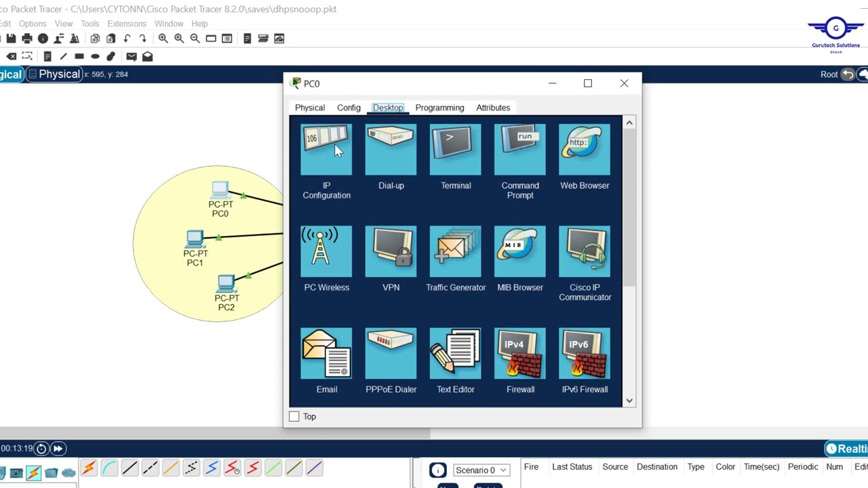This screenshot has width=868, height=488.
Task: Click the Destination column header
Action: [656, 467]
